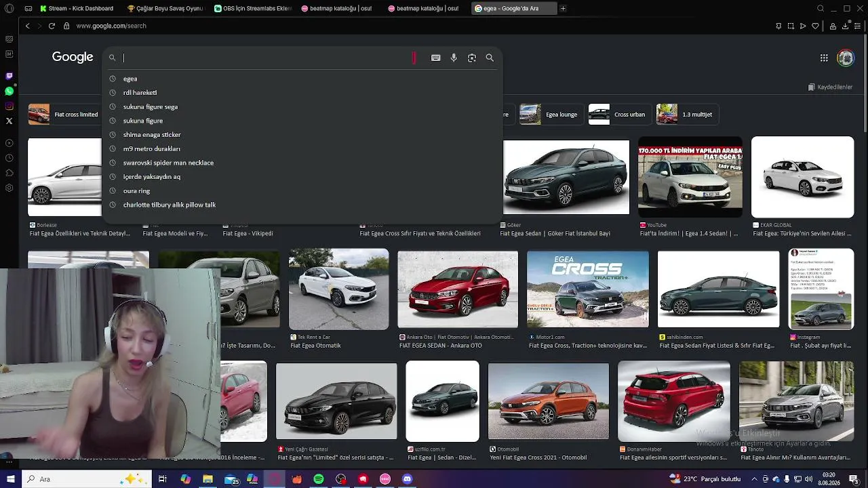Open Spotify from the taskbar
Viewport: 868px width, 488px height.
[319, 479]
